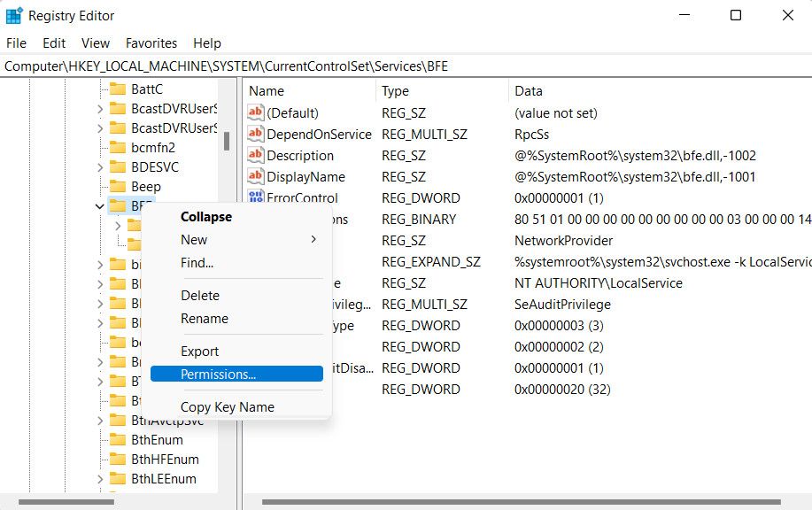The height and width of the screenshot is (510, 812).
Task: Click the 0x00000020 (32) data cell
Action: (x=562, y=389)
